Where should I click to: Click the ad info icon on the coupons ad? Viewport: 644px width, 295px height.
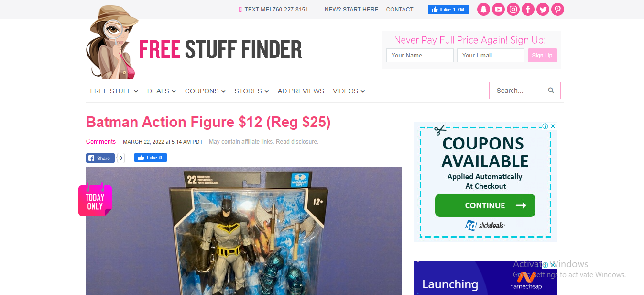coord(546,126)
